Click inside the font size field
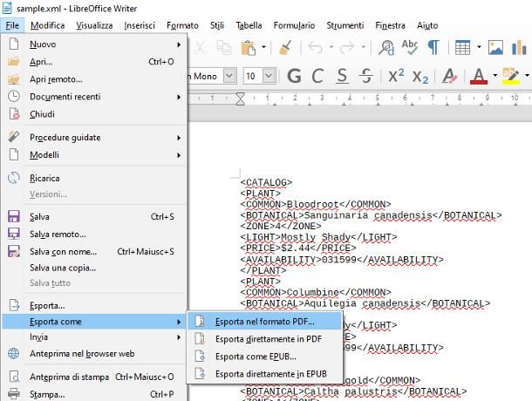532x401 pixels. [x=253, y=76]
